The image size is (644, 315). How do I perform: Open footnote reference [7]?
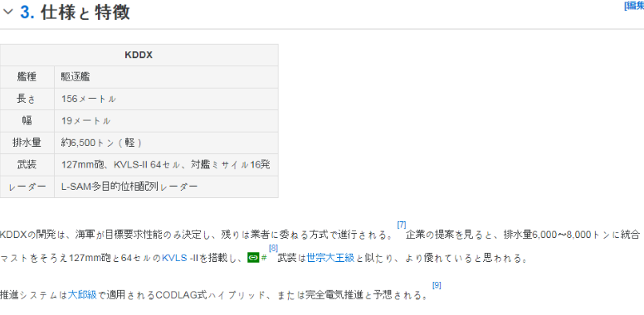pos(402,225)
